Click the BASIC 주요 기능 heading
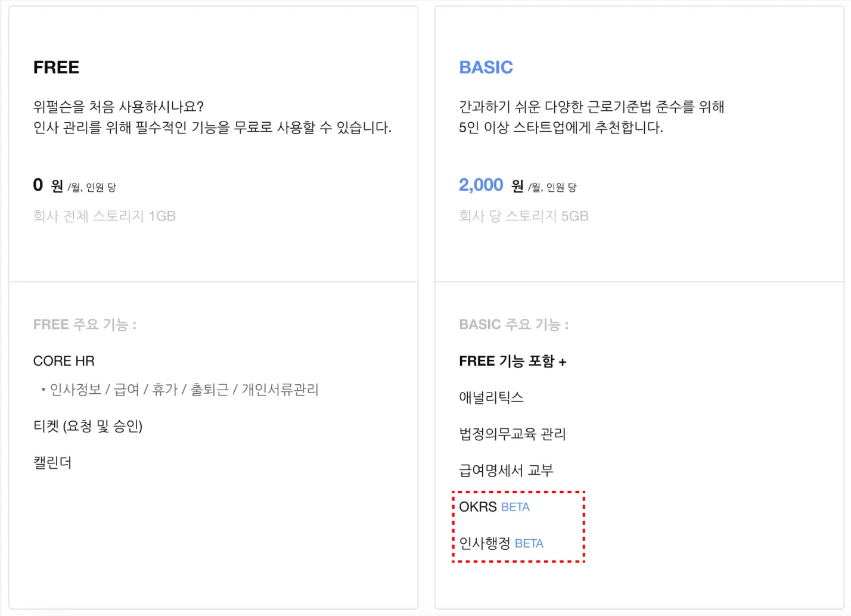Viewport: 851px width, 616px height. (x=514, y=325)
